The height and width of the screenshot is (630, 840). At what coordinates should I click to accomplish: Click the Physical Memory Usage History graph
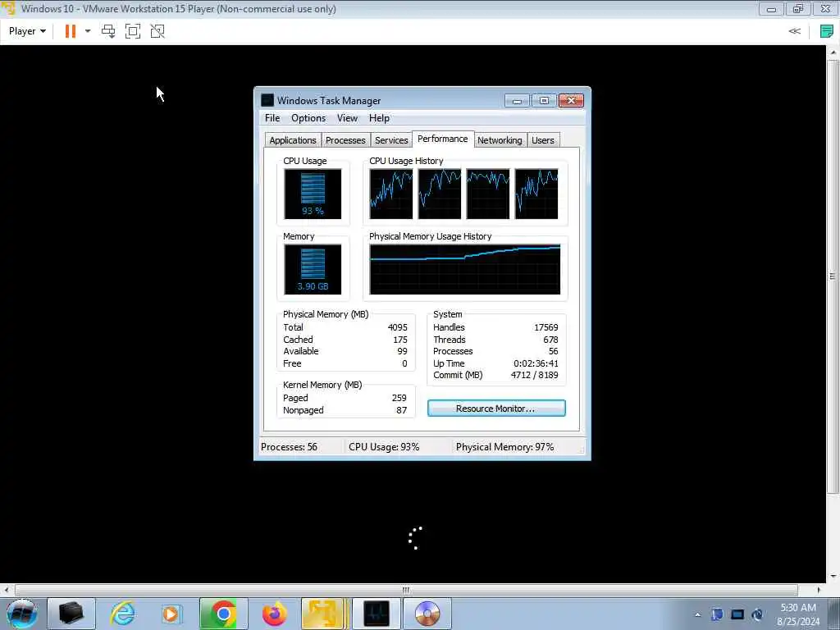tap(465, 269)
